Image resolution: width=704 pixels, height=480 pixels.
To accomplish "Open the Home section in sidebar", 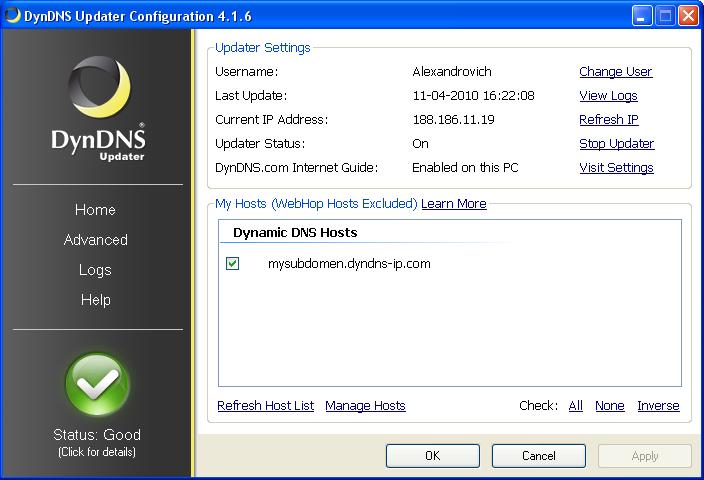I will (95, 210).
